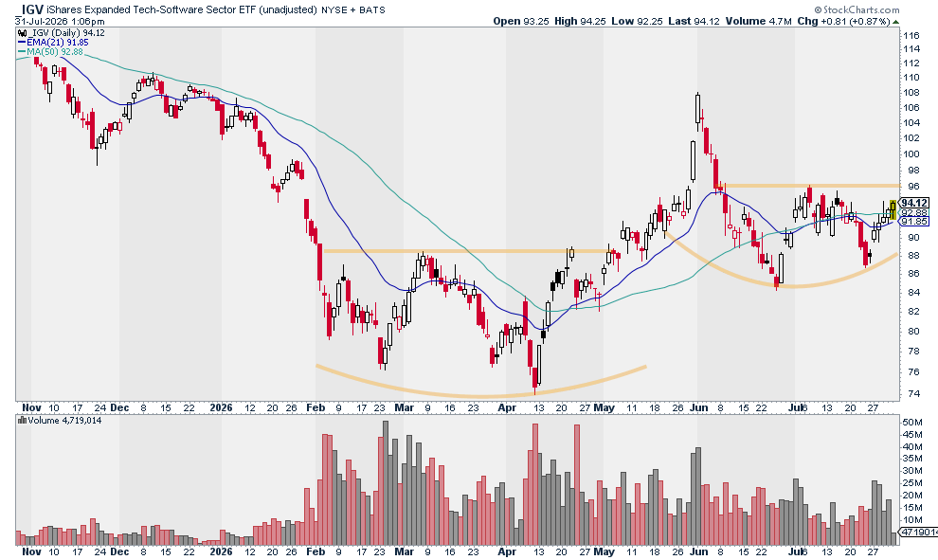The image size is (938, 560).
Task: Click the 'Jun' label on volume panel date axis
Action: point(698,551)
